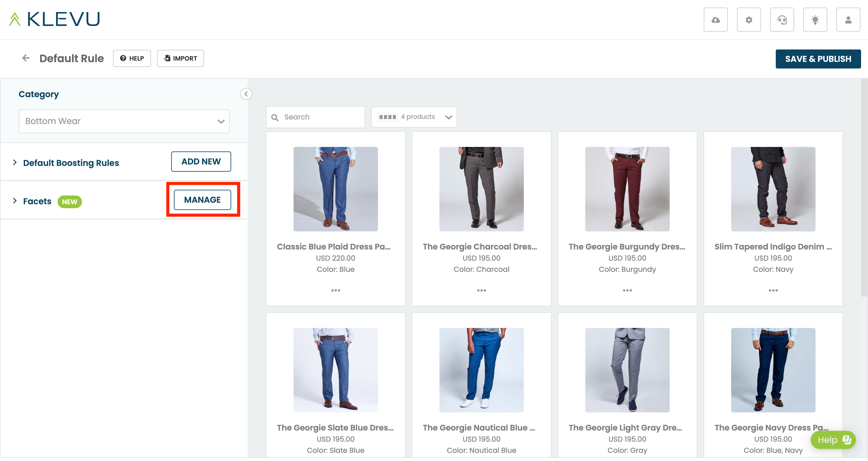Image resolution: width=868 pixels, height=461 pixels.
Task: Open the 4 products per row dropdown
Action: point(414,117)
